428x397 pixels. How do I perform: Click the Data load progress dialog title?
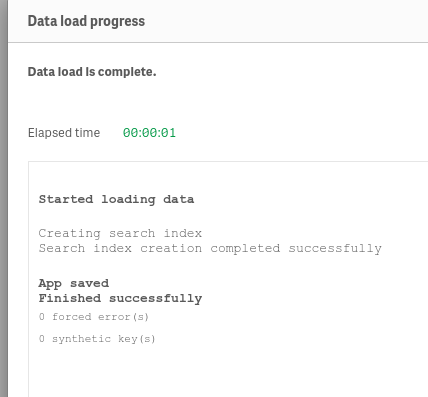pos(86,21)
